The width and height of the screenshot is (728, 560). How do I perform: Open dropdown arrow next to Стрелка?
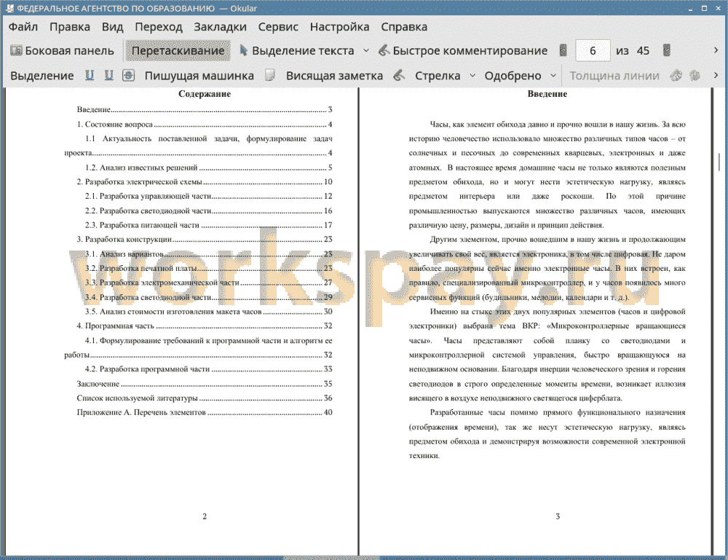(x=472, y=75)
